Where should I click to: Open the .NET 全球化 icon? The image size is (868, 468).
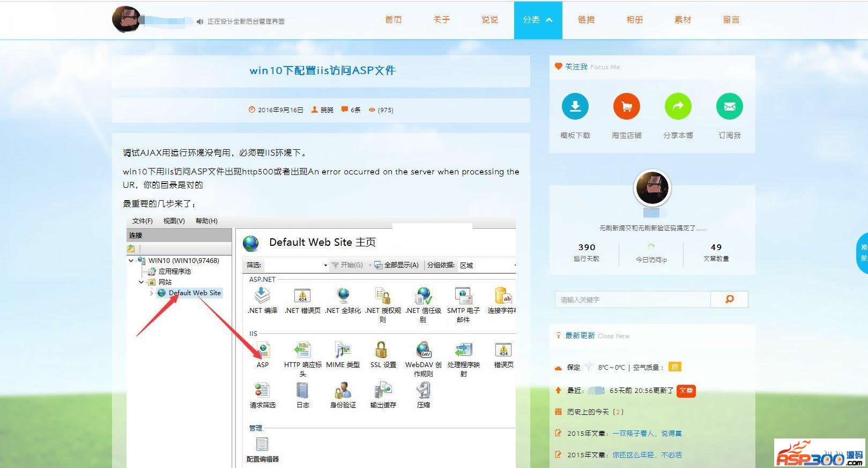pos(343,296)
